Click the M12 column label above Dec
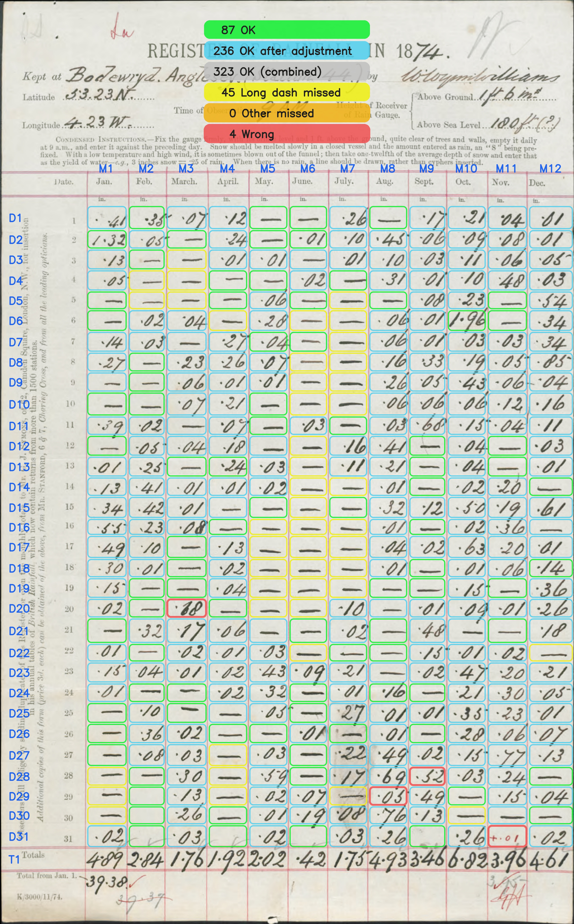The height and width of the screenshot is (924, 574). click(550, 169)
